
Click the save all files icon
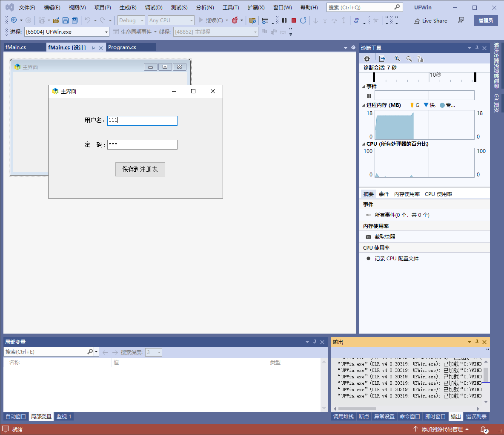[74, 20]
